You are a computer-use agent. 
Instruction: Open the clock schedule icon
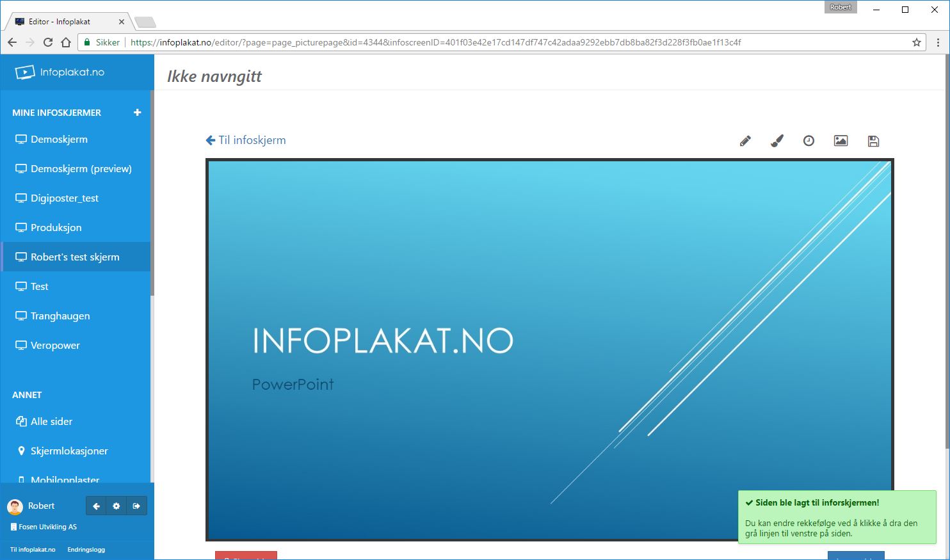[809, 141]
